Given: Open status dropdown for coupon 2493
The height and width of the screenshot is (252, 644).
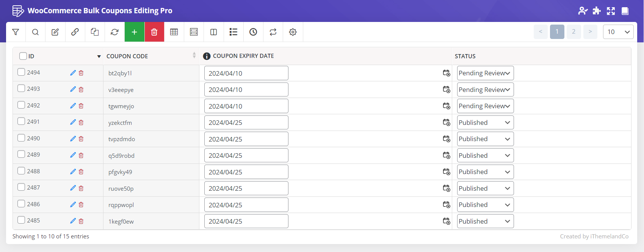Looking at the screenshot, I should point(485,90).
